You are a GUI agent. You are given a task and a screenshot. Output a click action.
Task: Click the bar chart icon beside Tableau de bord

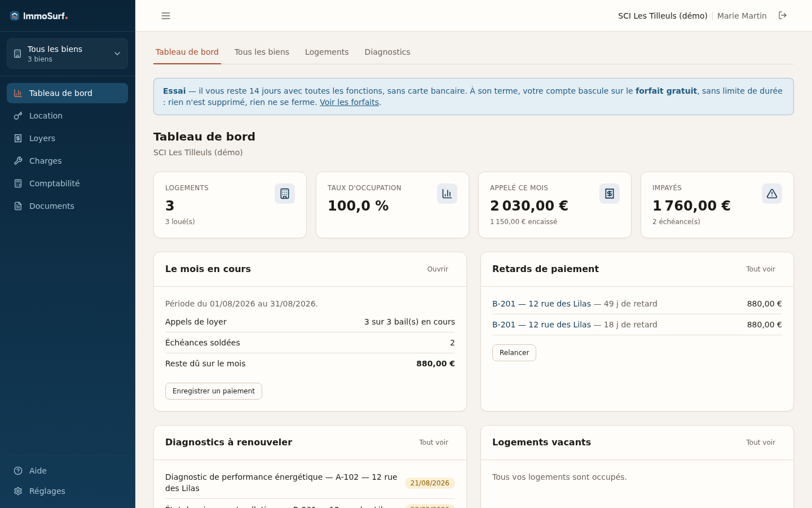[x=18, y=93]
